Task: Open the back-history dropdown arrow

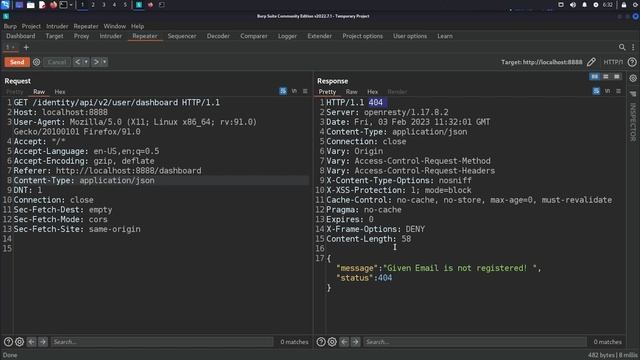Action: point(86,62)
